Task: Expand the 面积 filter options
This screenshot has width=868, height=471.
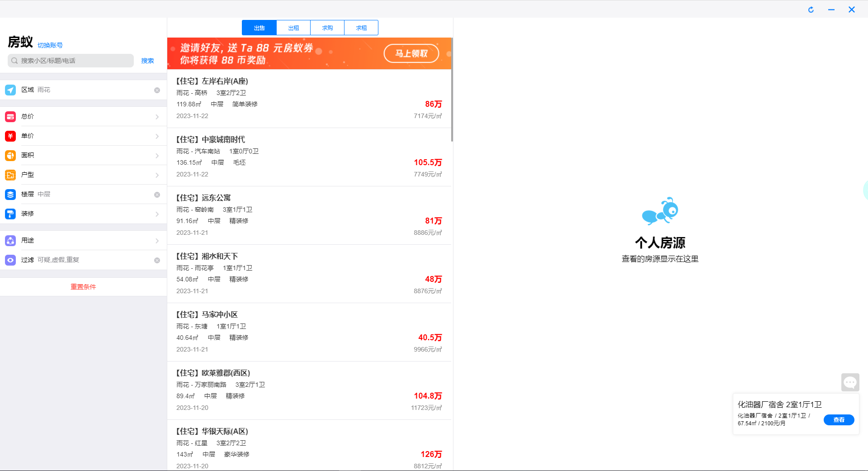Action: pyautogui.click(x=157, y=156)
